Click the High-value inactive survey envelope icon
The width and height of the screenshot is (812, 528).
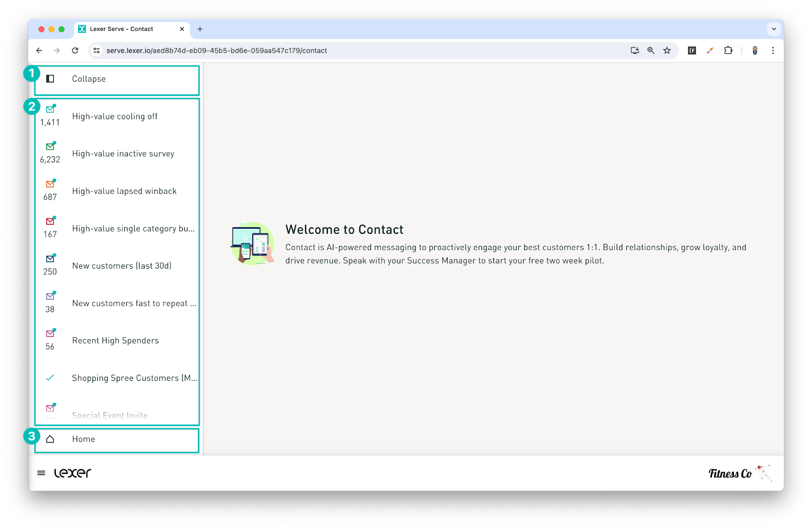click(x=50, y=146)
